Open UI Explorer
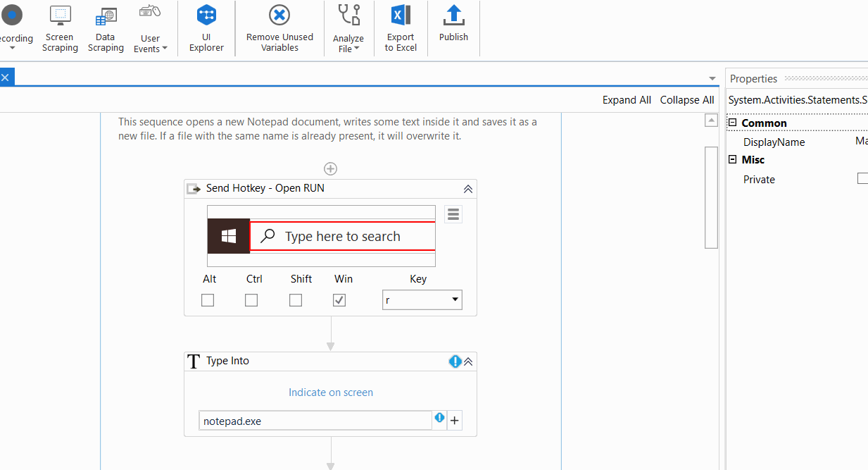 206,28
